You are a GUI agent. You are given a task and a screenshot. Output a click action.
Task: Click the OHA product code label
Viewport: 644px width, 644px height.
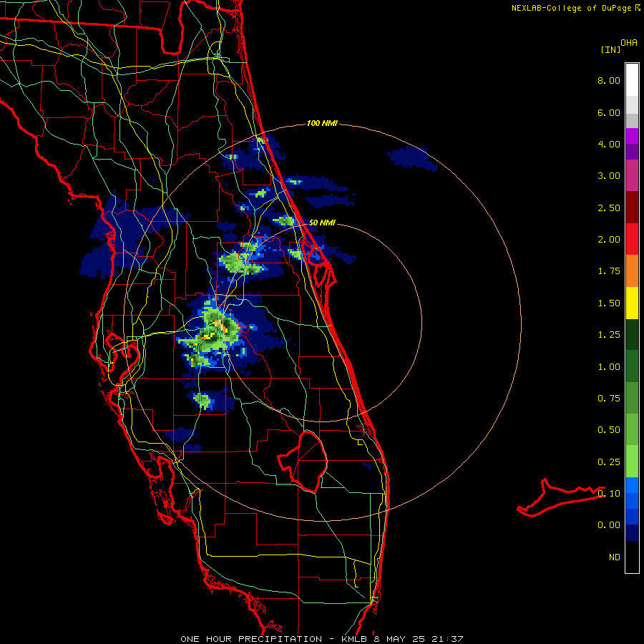tap(629, 43)
